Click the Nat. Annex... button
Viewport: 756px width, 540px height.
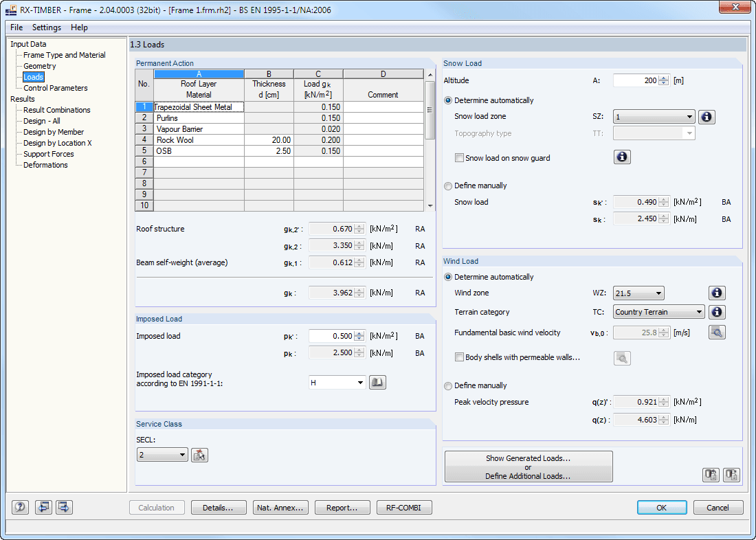(x=280, y=507)
